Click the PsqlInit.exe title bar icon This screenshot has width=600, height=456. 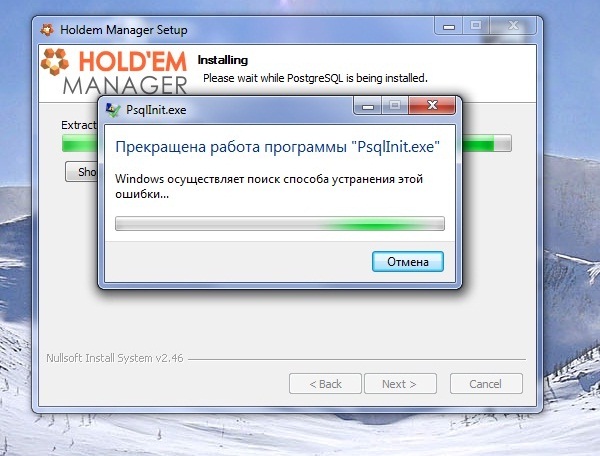(113, 110)
